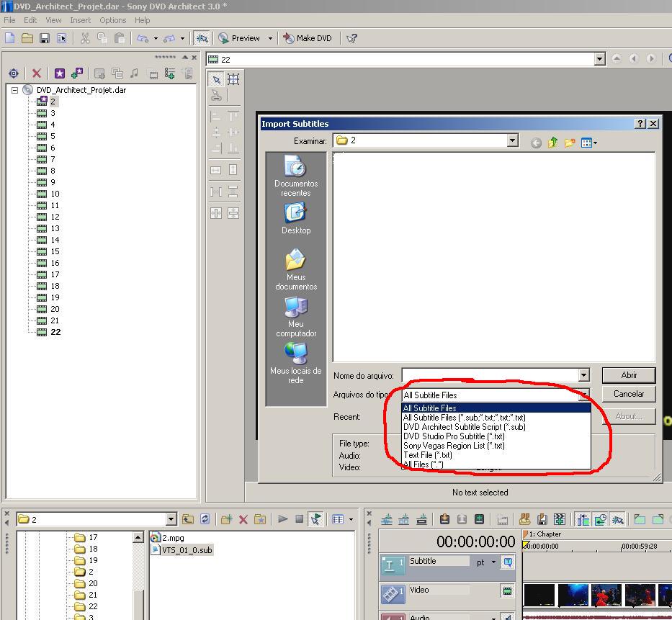Image resolution: width=672 pixels, height=620 pixels.
Task: Start Preview from the main toolbar
Action: coord(239,38)
